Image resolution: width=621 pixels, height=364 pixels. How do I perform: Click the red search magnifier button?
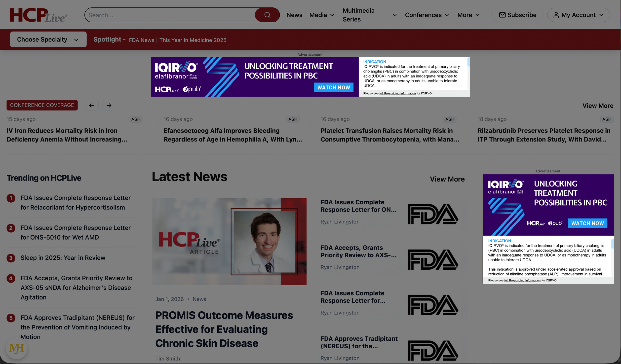(x=267, y=15)
